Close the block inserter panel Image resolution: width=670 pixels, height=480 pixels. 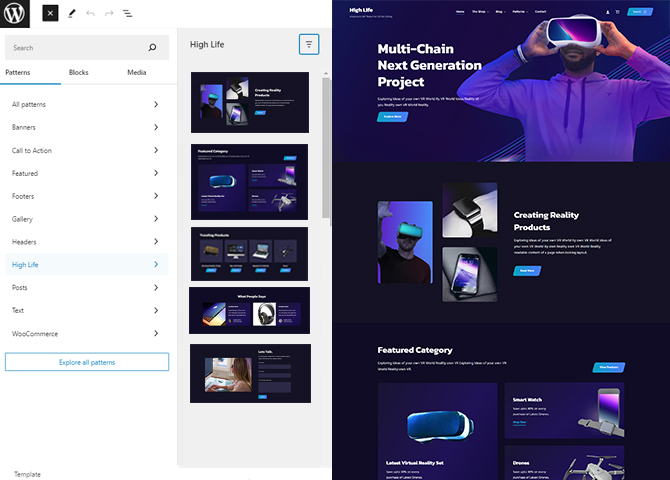51,14
